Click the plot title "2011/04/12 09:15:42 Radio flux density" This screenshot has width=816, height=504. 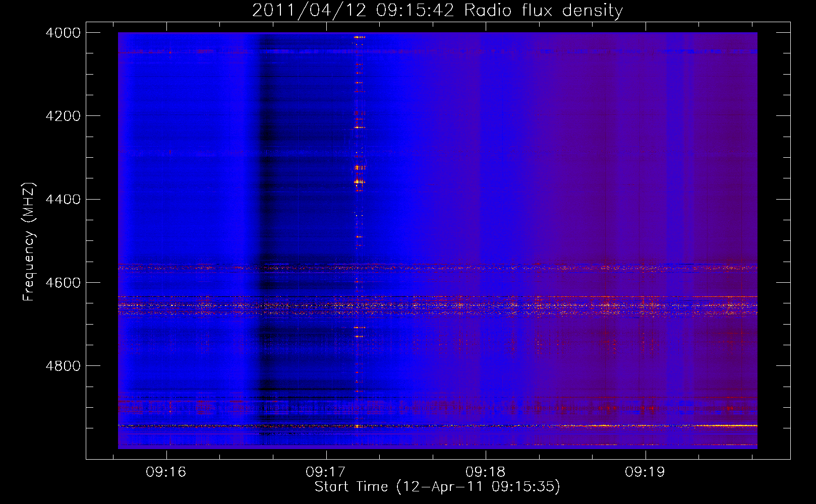pyautogui.click(x=437, y=10)
